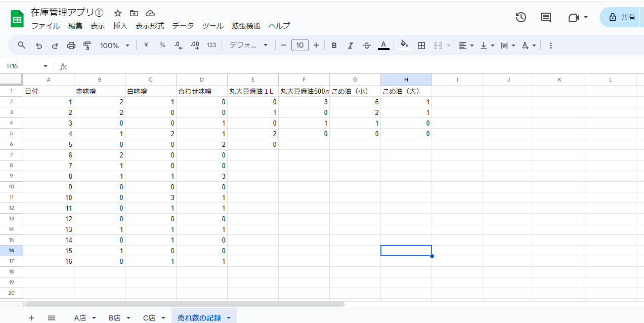Open version history
Image resolution: width=644 pixels, height=323 pixels.
pos(521,17)
